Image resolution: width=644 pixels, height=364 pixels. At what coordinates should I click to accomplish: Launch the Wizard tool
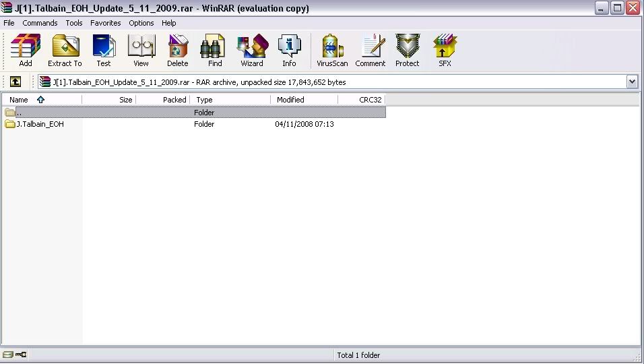(x=252, y=51)
